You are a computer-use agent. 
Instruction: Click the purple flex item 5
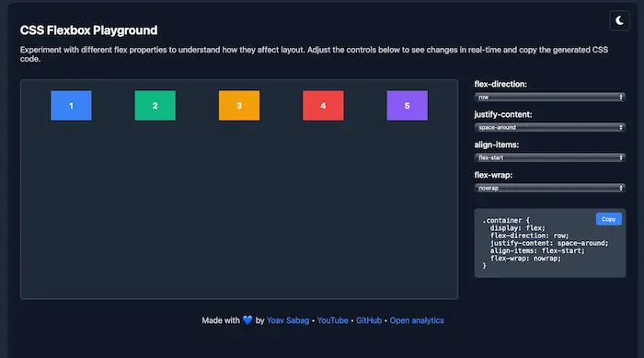click(407, 106)
